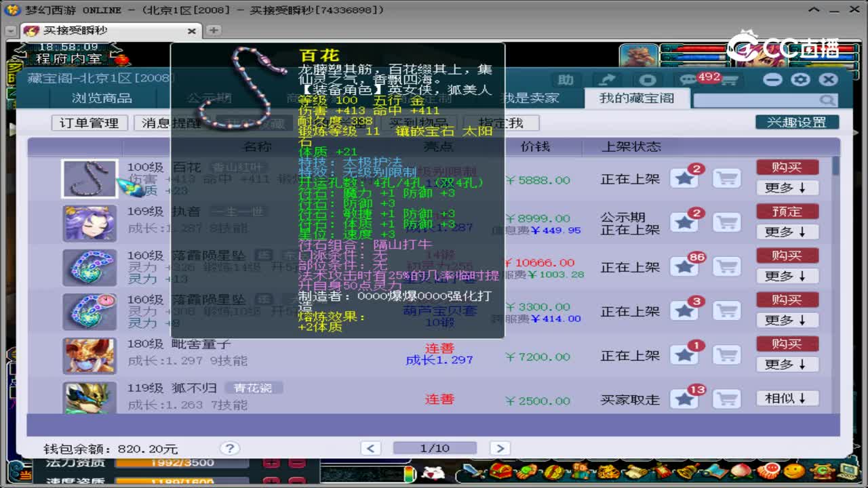Add 百花 item to cart
868x488 pixels.
[x=726, y=179]
